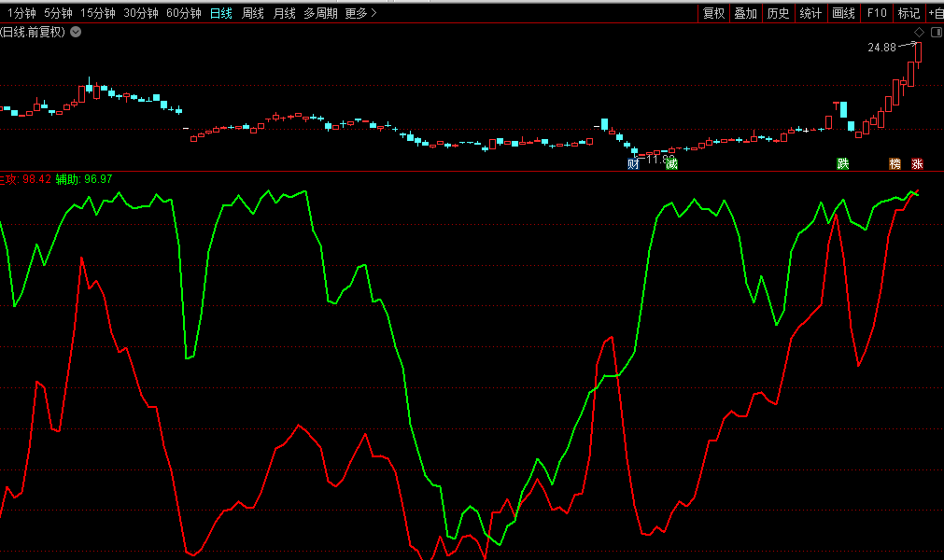Open F10 company information
This screenshot has width=944, height=560.
click(x=876, y=13)
